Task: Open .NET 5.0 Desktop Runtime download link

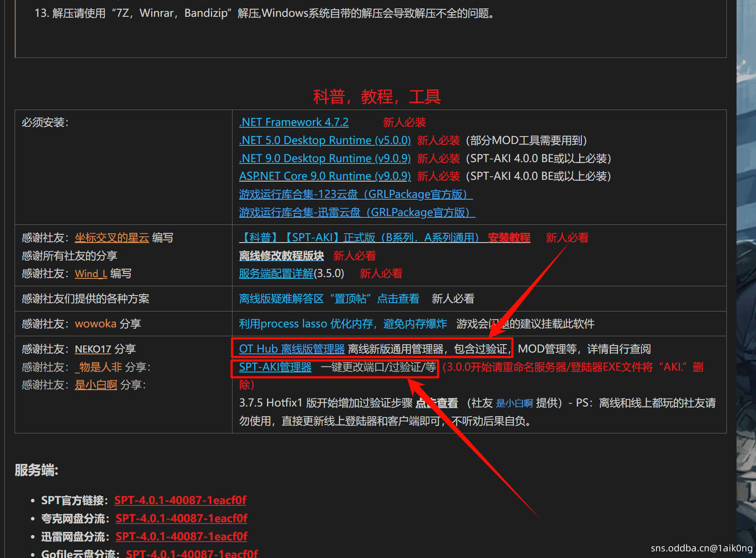Action: 325,140
